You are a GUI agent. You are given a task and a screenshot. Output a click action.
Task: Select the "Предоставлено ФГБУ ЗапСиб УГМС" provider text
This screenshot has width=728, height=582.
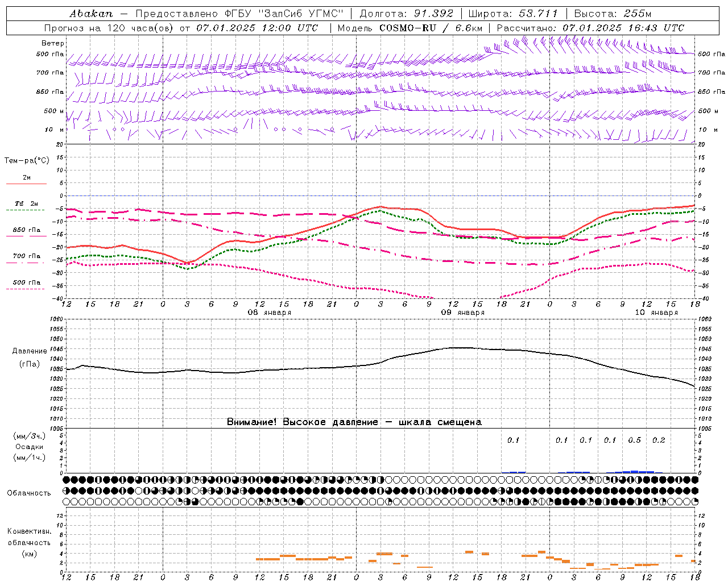239,14
